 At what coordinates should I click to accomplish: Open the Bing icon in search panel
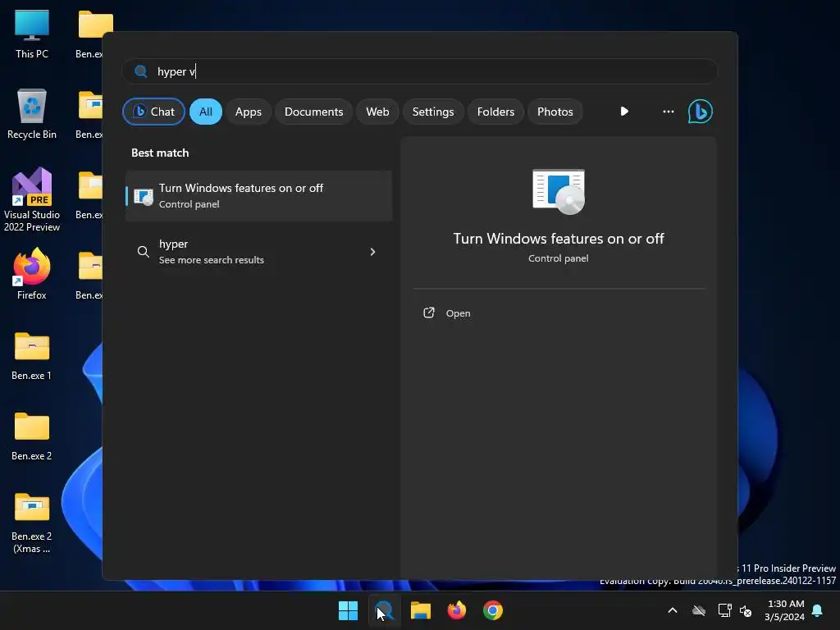(701, 112)
